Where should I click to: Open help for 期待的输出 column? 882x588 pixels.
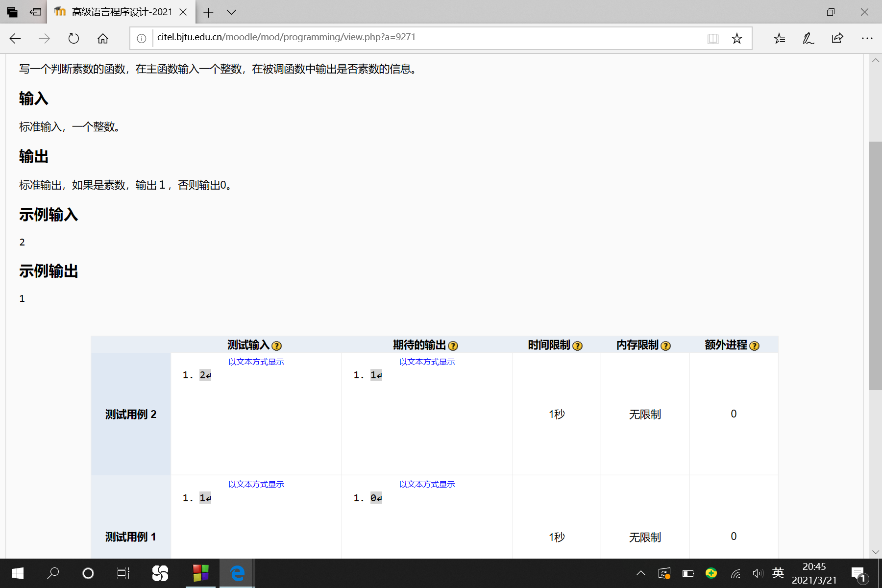click(453, 346)
